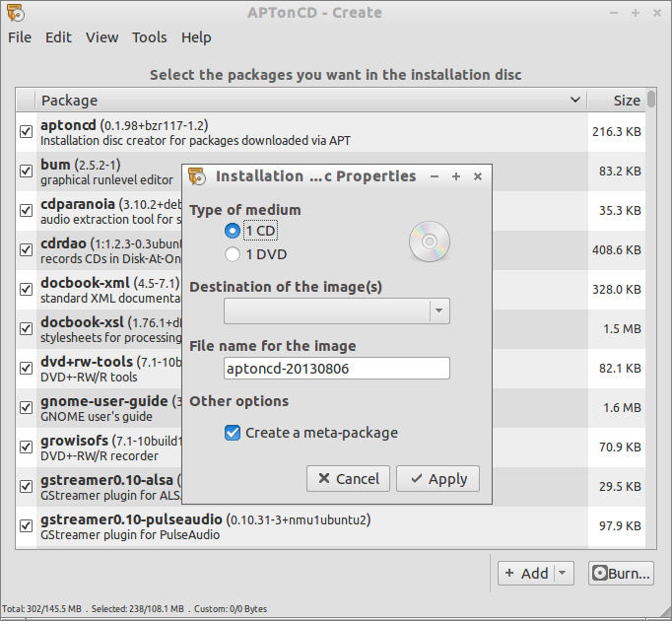This screenshot has height=621, width=672.
Task: Open the Tools menu
Action: [x=149, y=37]
